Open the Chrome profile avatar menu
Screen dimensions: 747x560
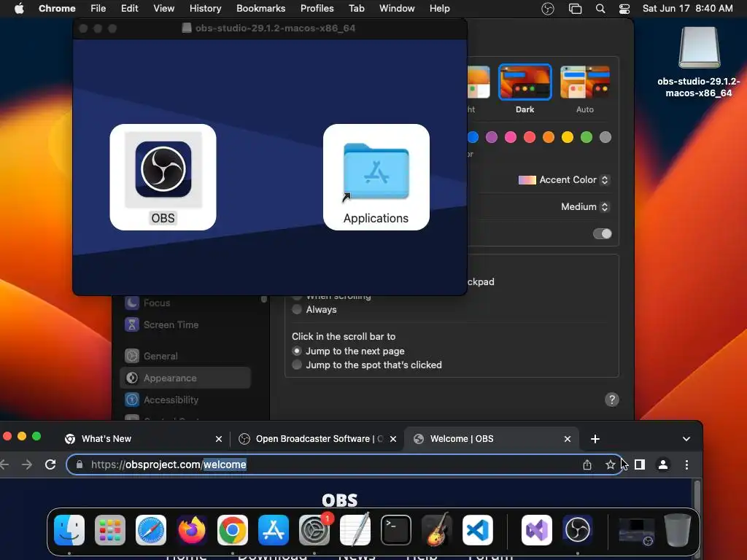662,464
